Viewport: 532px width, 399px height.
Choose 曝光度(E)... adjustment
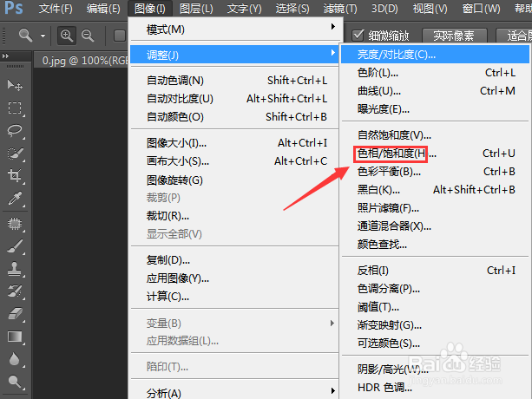click(435, 109)
